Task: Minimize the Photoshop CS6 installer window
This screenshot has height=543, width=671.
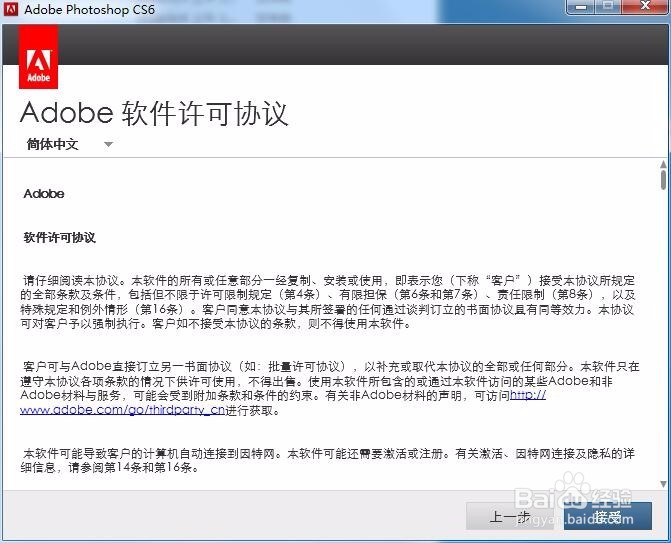Action: pyautogui.click(x=580, y=7)
